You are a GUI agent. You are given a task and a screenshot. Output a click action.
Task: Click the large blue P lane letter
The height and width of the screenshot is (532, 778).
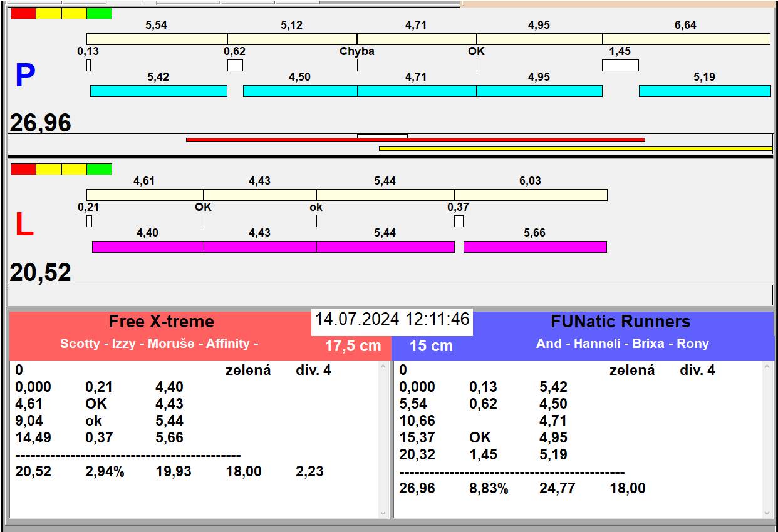click(x=24, y=76)
